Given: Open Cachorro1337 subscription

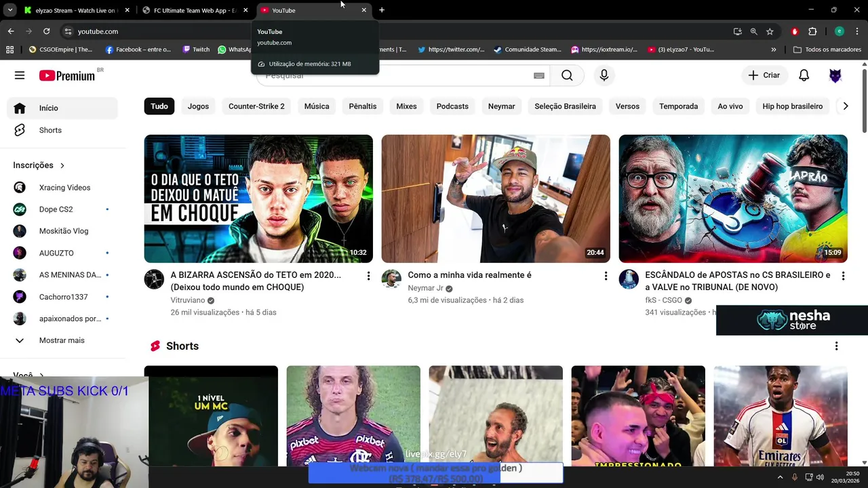Looking at the screenshot, I should (62, 297).
